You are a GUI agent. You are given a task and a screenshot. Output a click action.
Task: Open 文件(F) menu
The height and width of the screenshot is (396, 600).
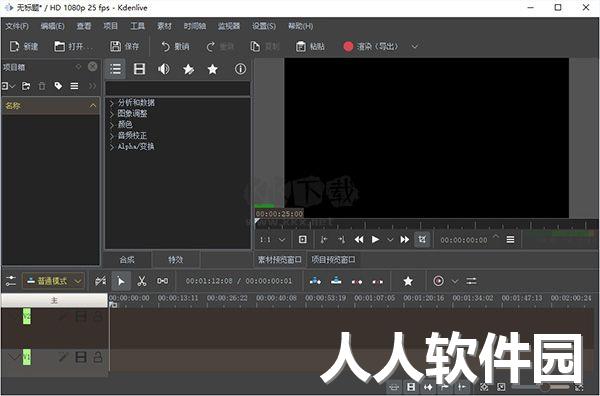point(17,26)
